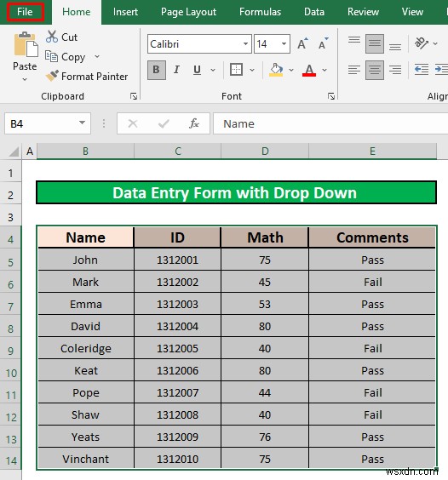Click the Orientation text angle icon
Viewport: 448px width, 480px height.
(x=422, y=43)
